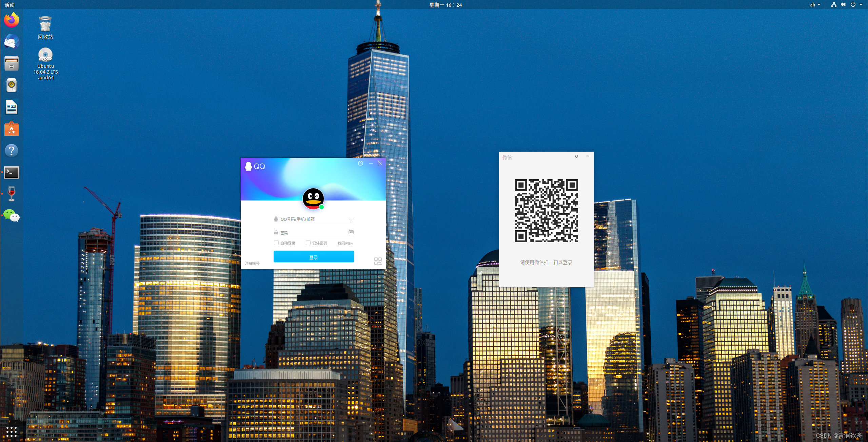Click the 注册帐号 register account link
The height and width of the screenshot is (442, 868).
tap(252, 263)
